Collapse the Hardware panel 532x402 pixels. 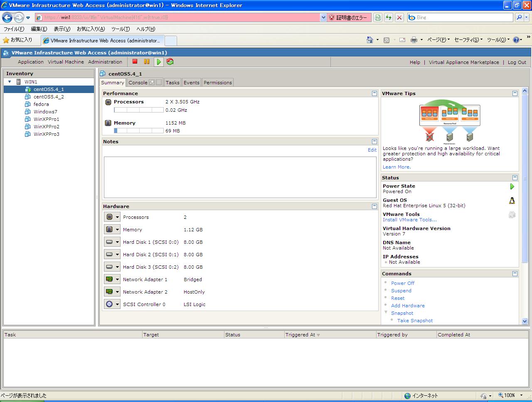point(374,206)
